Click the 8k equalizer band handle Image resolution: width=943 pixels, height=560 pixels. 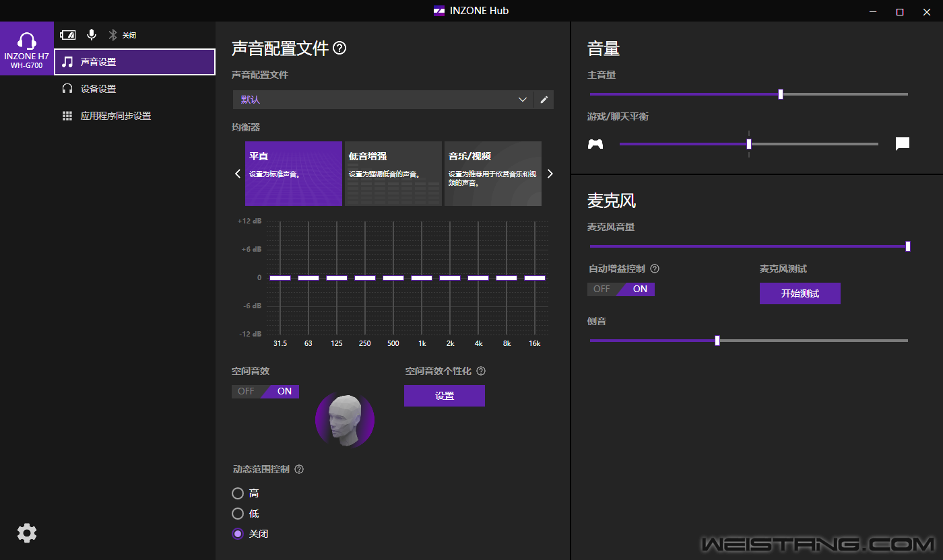[x=507, y=278]
